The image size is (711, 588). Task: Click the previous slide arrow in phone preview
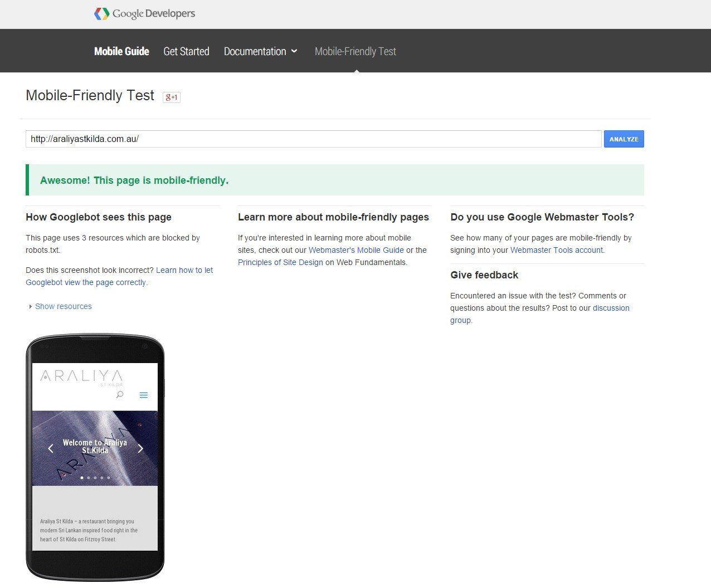pos(51,448)
